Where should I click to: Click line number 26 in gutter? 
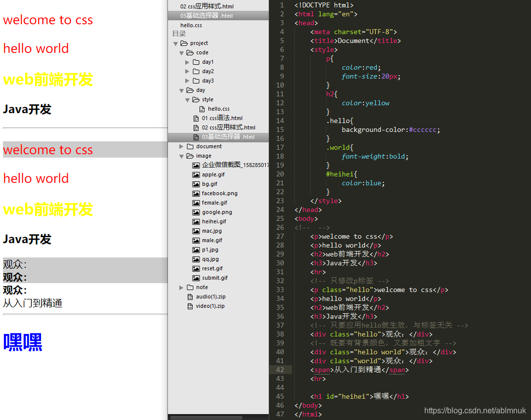(280, 227)
